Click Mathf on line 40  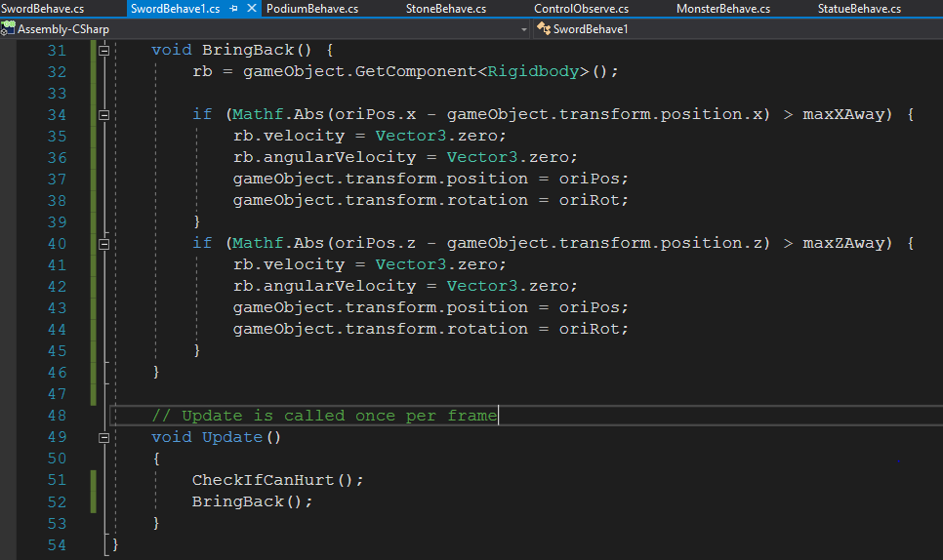[258, 243]
